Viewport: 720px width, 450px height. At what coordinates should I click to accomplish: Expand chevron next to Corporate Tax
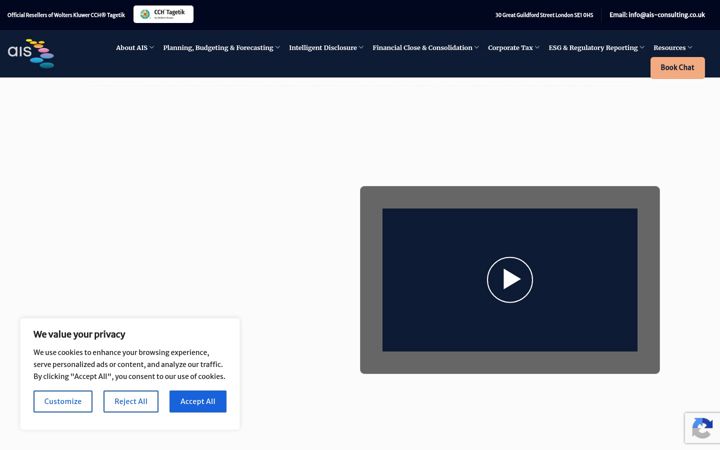pos(537,47)
